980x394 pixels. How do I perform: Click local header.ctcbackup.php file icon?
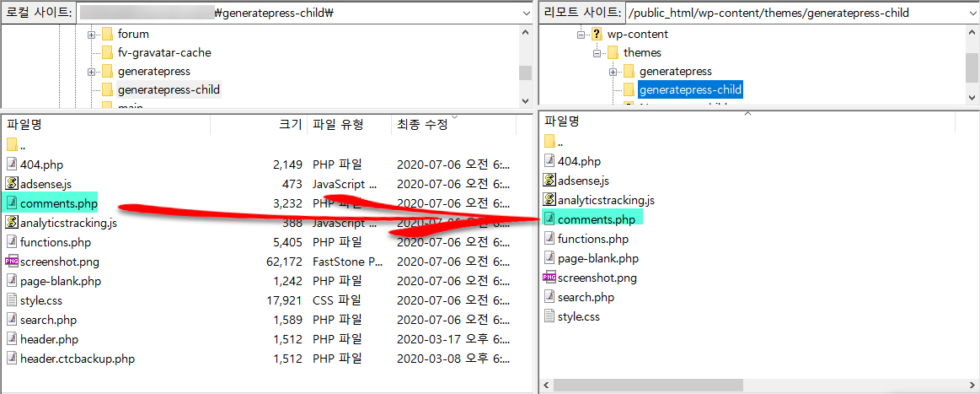coord(12,359)
